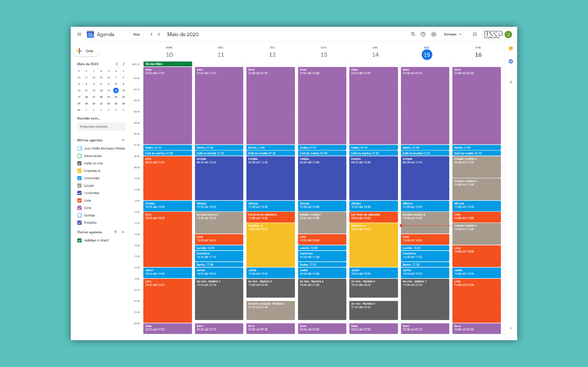Image resolution: width=588 pixels, height=367 pixels.
Task: Click the search magnifier icon
Action: coord(413,34)
